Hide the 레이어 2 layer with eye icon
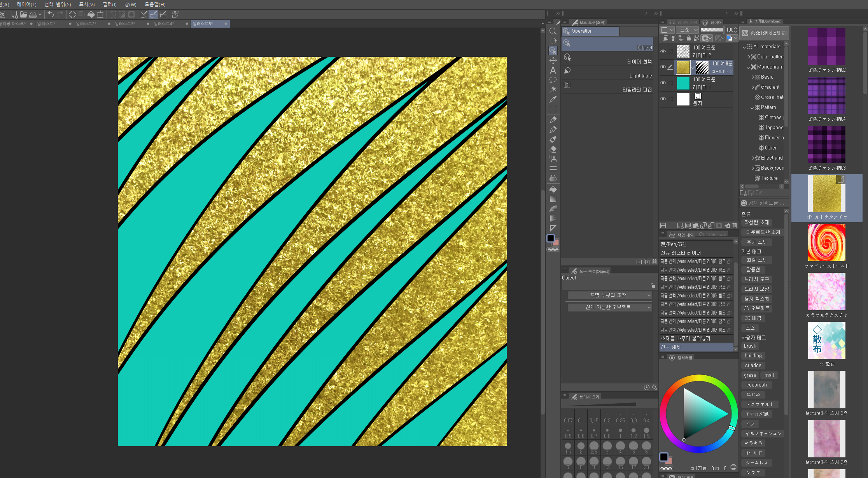The height and width of the screenshot is (478, 868). pyautogui.click(x=663, y=51)
